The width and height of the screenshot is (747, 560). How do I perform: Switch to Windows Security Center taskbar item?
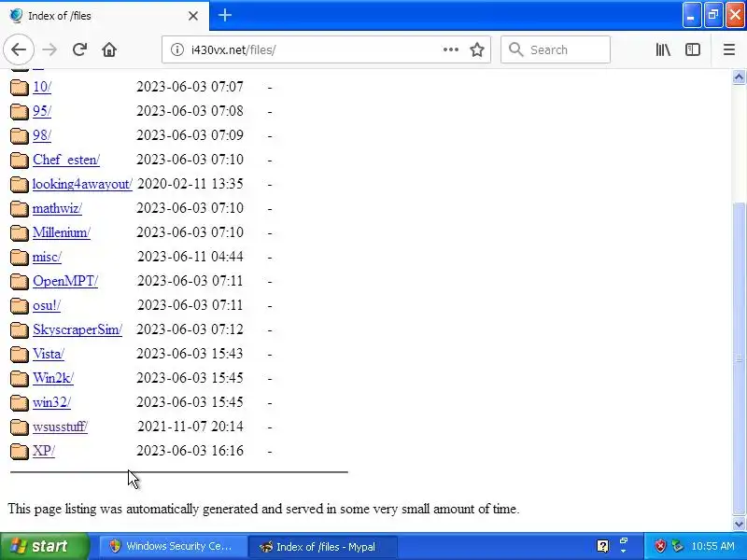pos(174,546)
